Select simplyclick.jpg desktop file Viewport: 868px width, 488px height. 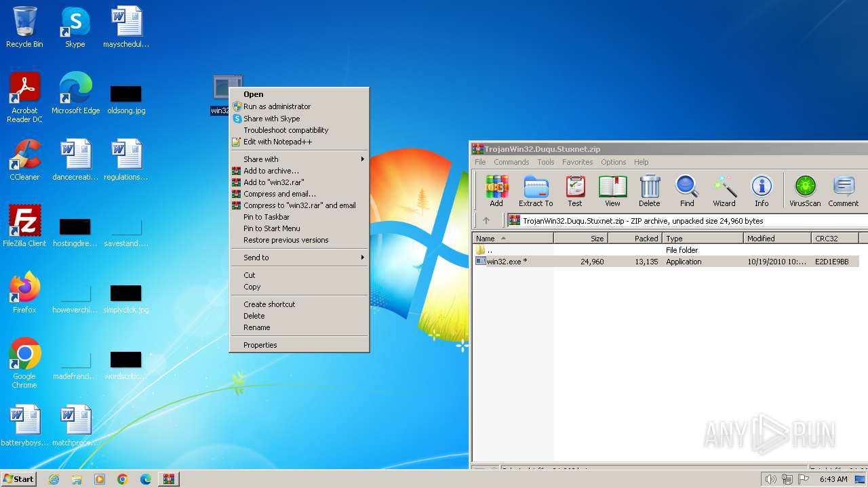(126, 298)
